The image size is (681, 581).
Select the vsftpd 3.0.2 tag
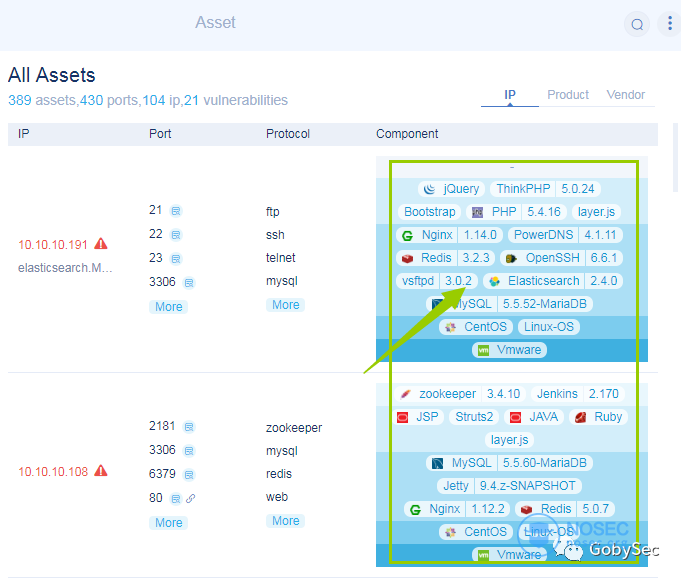[x=436, y=281]
